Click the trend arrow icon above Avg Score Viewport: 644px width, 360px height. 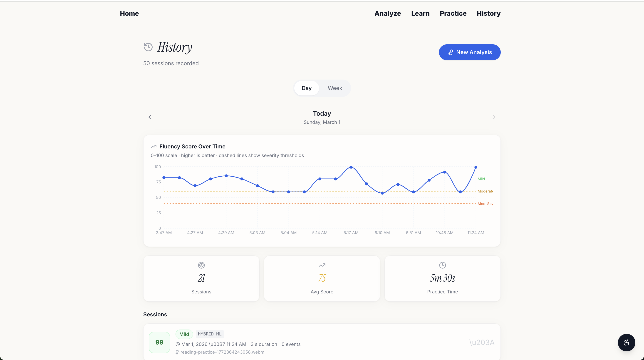tap(322, 265)
